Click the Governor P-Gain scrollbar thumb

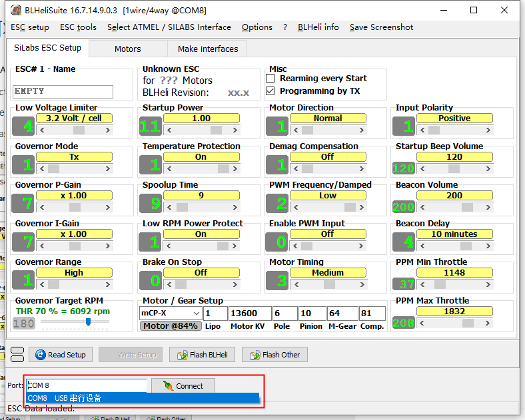(75, 207)
